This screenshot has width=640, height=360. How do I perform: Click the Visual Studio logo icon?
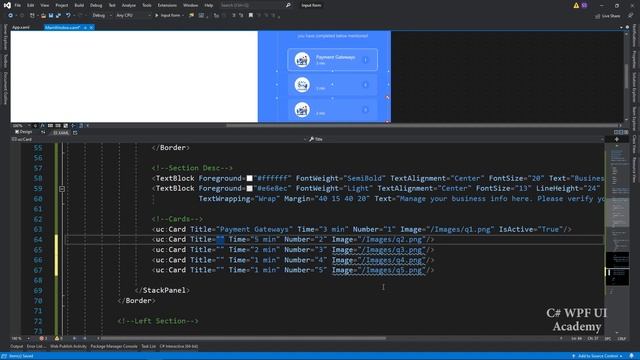7,5
